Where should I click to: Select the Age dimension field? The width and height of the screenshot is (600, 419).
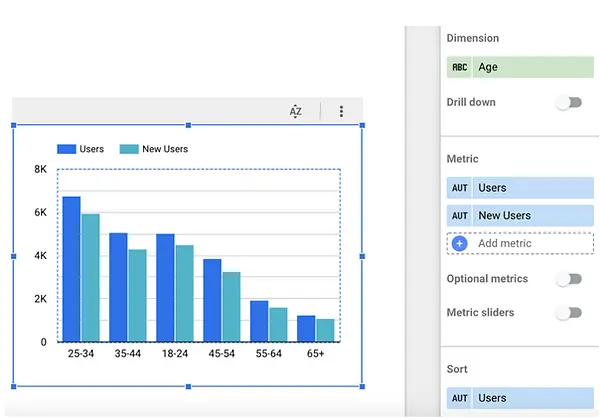[x=520, y=67]
